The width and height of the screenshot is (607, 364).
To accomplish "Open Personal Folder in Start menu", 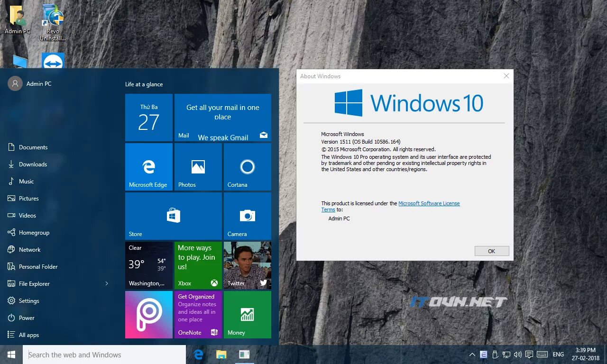I will [x=33, y=267].
